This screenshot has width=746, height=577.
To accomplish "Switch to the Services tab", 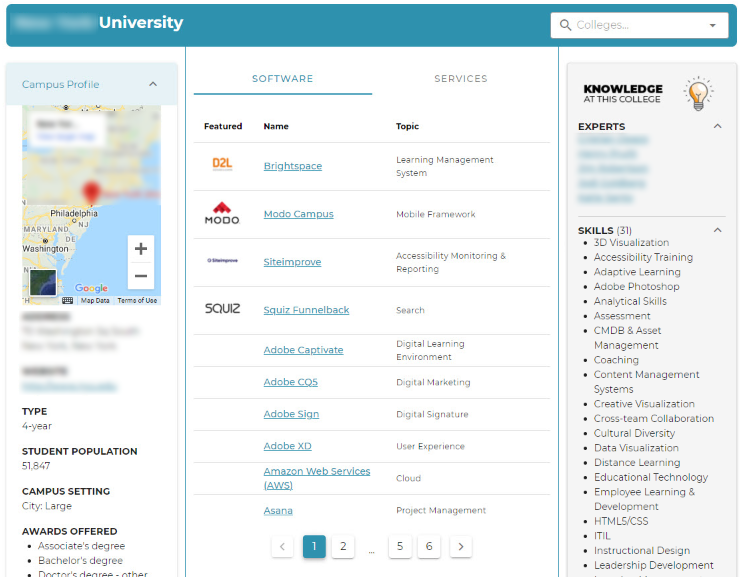I will 461,78.
